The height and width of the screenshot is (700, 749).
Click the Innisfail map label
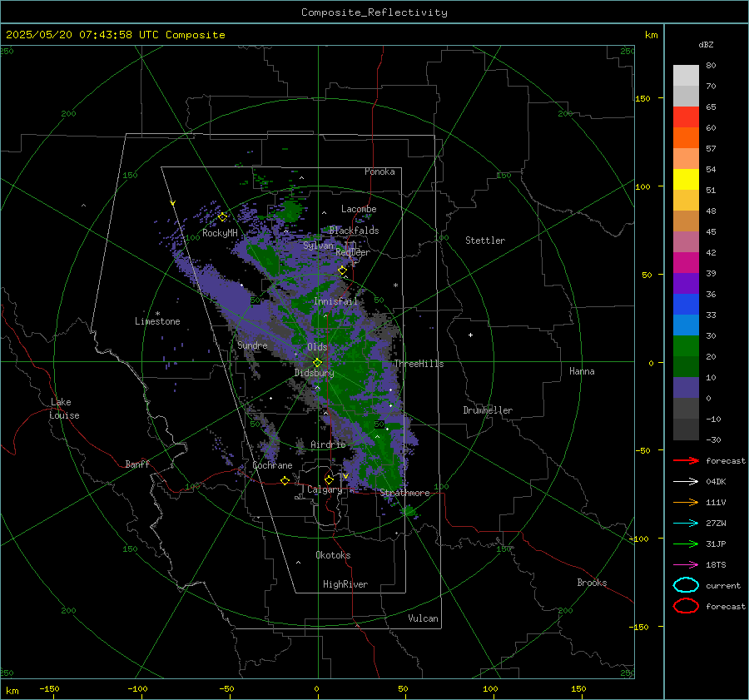[x=335, y=301]
